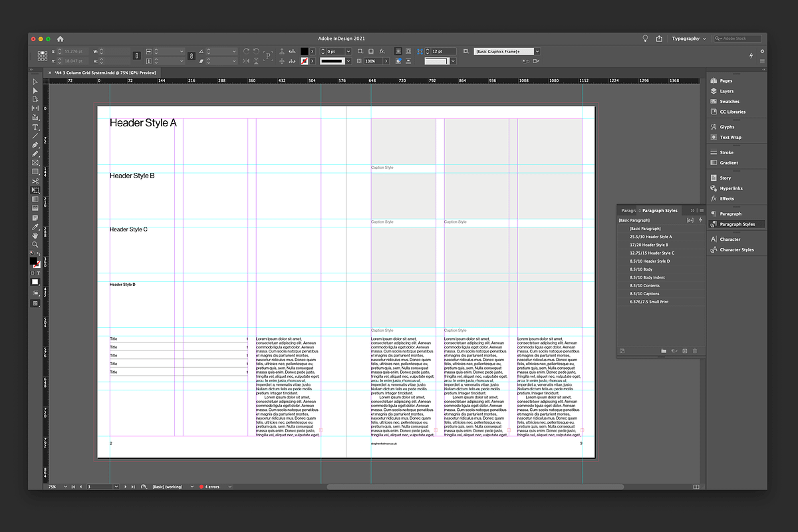Toggle the reference point locator grid
This screenshot has width=798, height=532.
43,56
